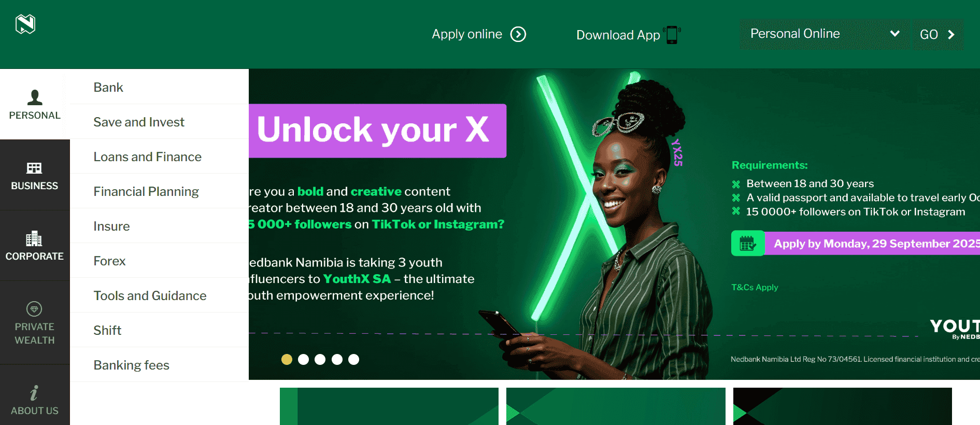Select the second carousel slide dot

pos(304,359)
